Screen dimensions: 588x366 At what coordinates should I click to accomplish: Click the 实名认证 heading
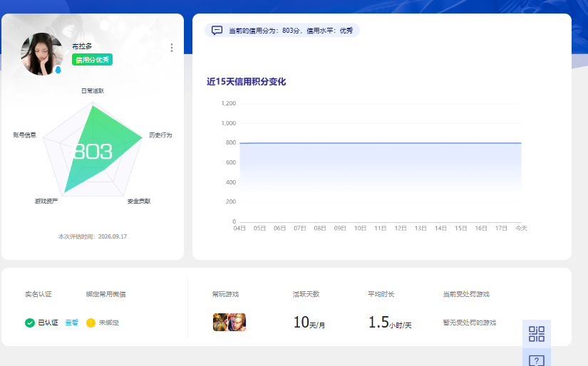point(38,294)
